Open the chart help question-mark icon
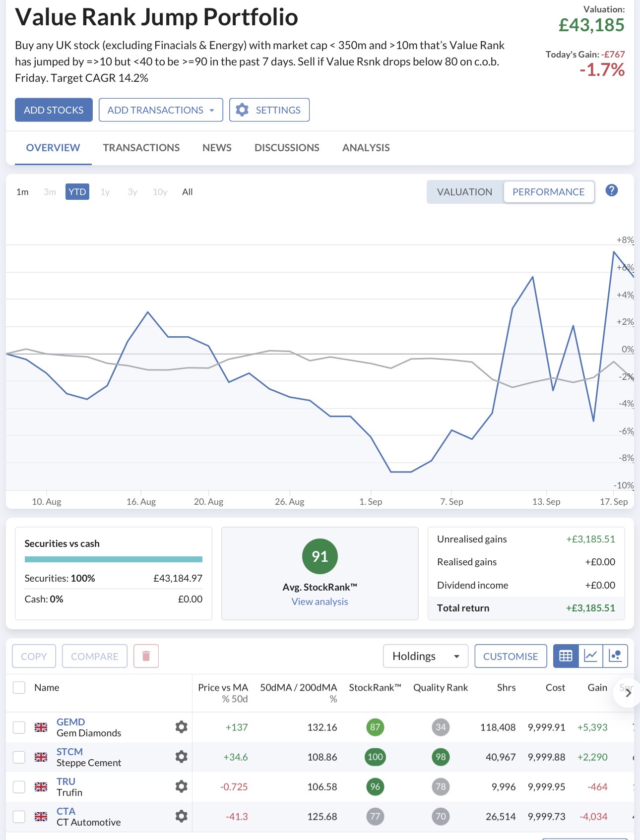Viewport: 640px width, 840px height. click(x=612, y=190)
